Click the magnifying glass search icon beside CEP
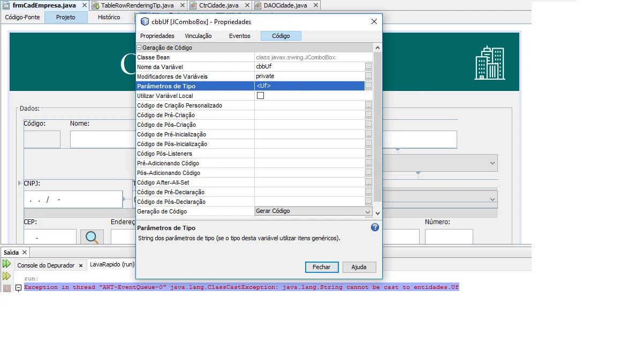Image resolution: width=644 pixels, height=344 pixels. 92,237
